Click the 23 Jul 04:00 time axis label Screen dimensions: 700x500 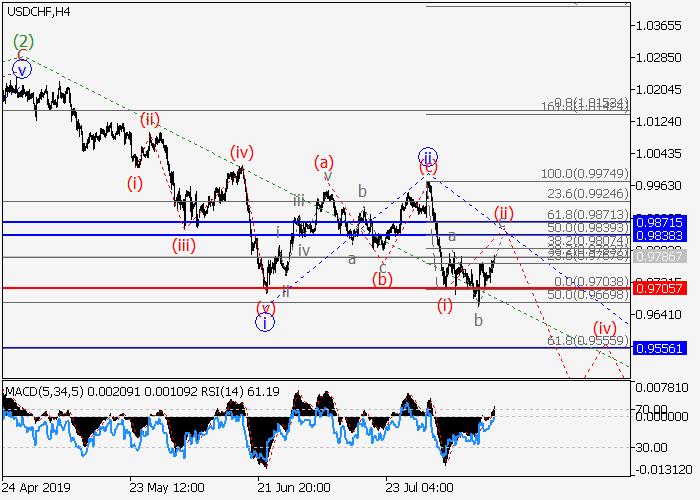coord(420,487)
